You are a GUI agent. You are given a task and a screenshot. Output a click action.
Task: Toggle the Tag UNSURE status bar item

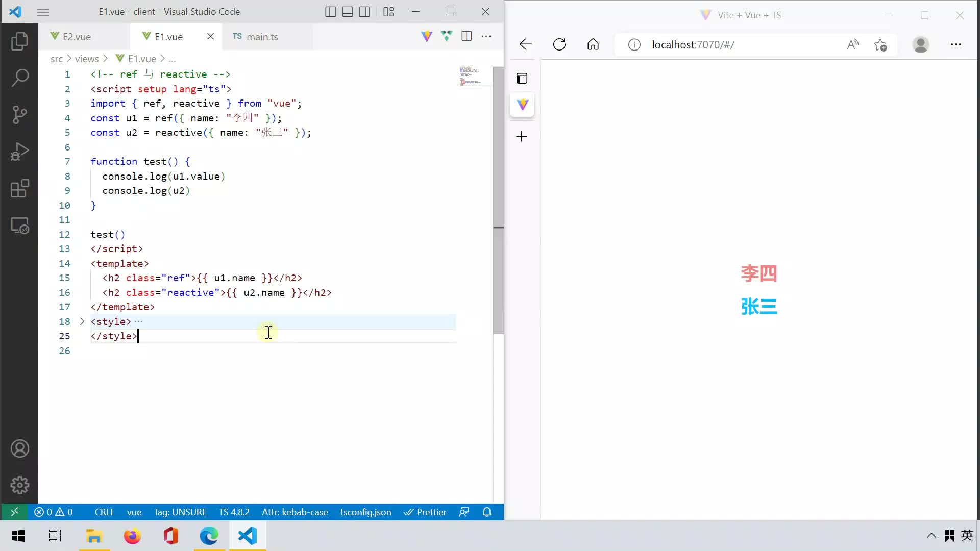(180, 512)
